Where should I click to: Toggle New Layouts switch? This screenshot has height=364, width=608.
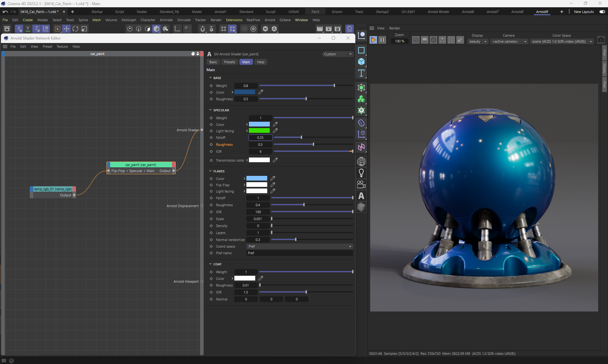point(602,12)
